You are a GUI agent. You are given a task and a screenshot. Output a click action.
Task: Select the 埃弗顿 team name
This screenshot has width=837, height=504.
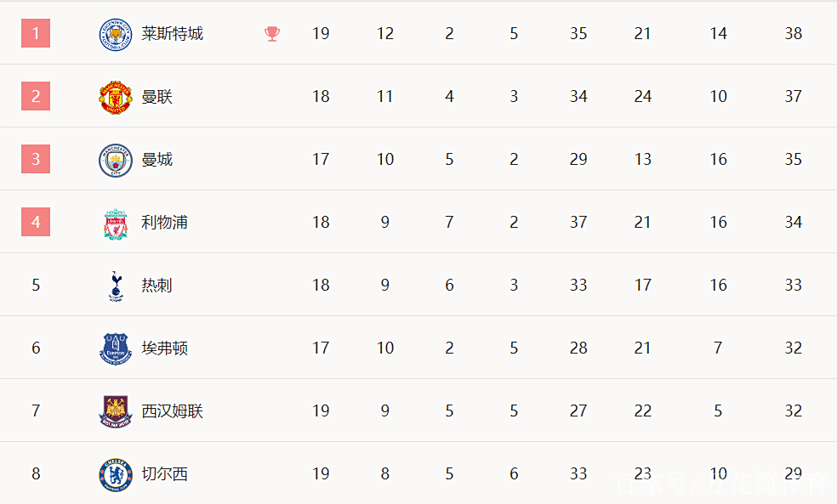(165, 348)
